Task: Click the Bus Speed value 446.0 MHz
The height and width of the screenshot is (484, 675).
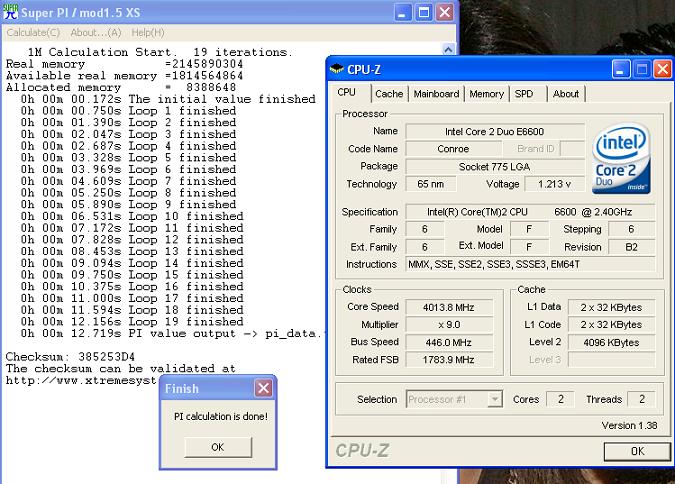Action: tap(449, 342)
